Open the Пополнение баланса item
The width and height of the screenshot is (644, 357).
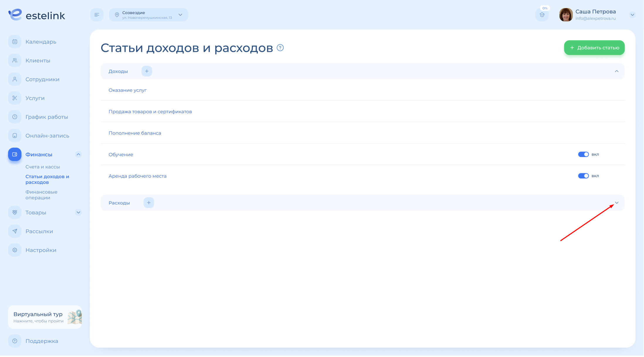135,133
